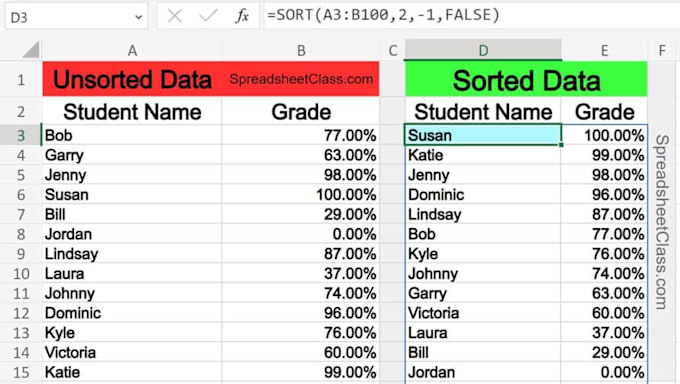680x384 pixels.
Task: Select cell D7 containing Lindsay
Action: (x=483, y=214)
